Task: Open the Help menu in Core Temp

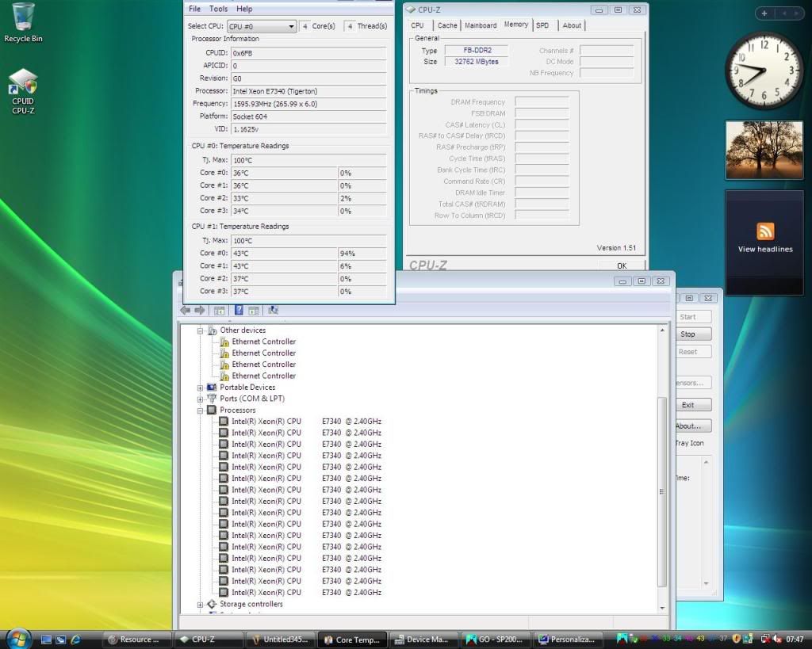Action: click(x=244, y=9)
